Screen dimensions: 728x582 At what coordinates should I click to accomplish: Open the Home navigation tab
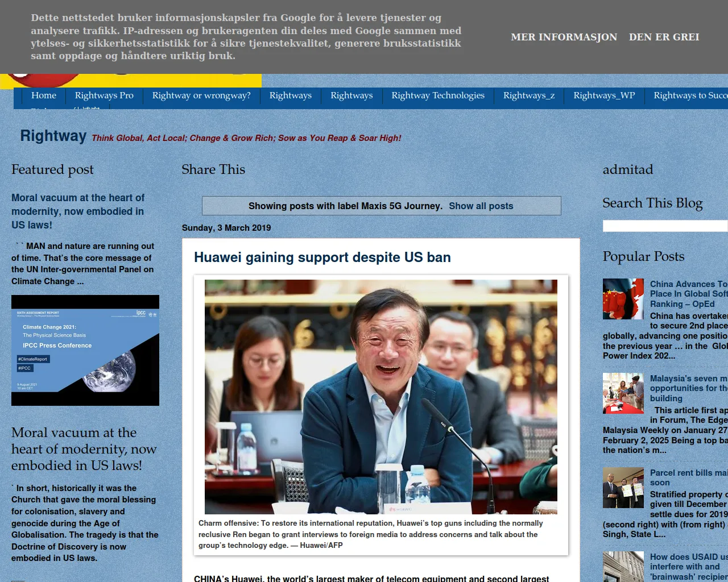tap(44, 95)
